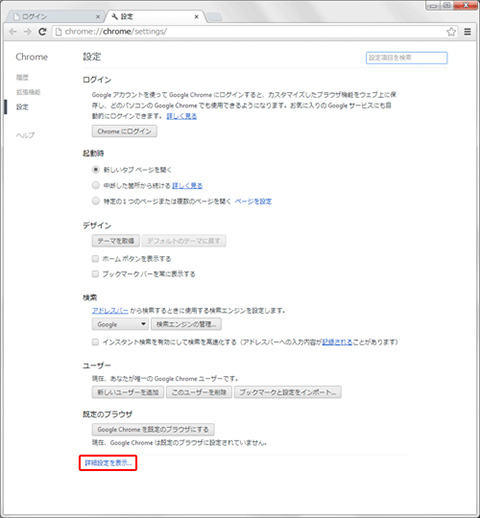Click the 新しいユーザーを追加 button
Viewport: 480px width, 518px height.
128,392
